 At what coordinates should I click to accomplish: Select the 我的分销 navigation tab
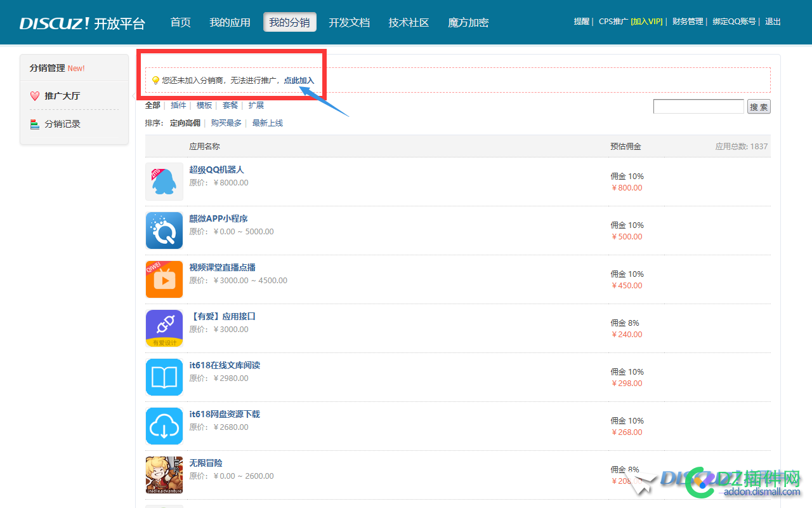[290, 22]
